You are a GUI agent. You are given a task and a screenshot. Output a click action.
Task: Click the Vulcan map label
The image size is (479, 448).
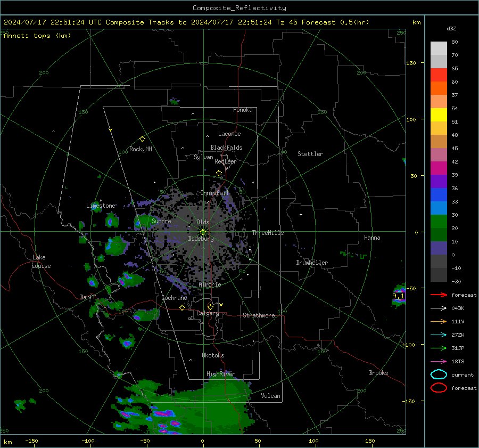click(270, 396)
